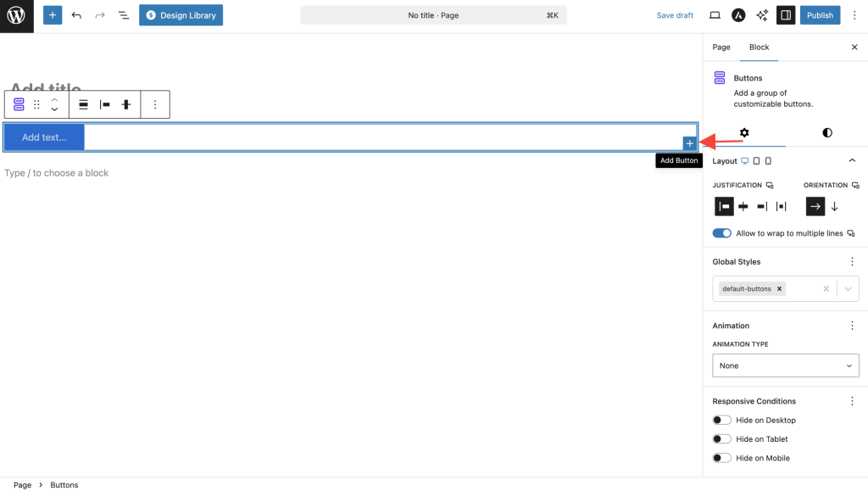The height and width of the screenshot is (491, 868).
Task: Switch to the Page tab
Action: tap(721, 47)
